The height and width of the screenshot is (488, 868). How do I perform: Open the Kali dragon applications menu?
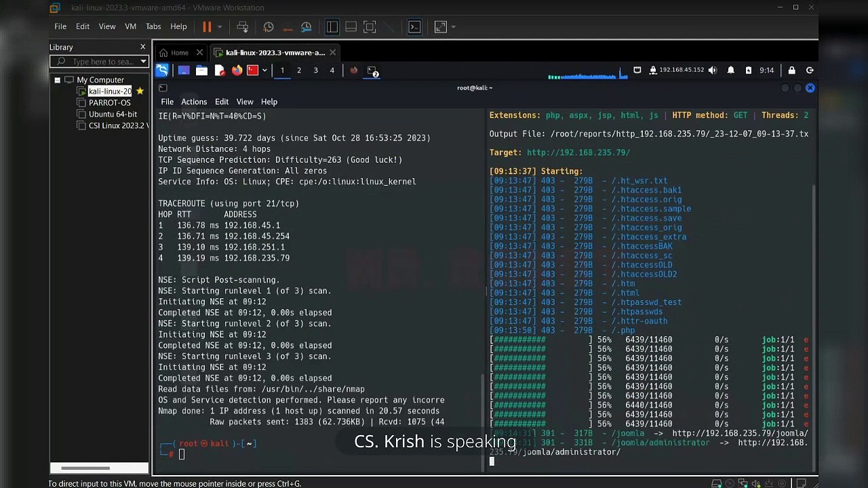point(162,70)
